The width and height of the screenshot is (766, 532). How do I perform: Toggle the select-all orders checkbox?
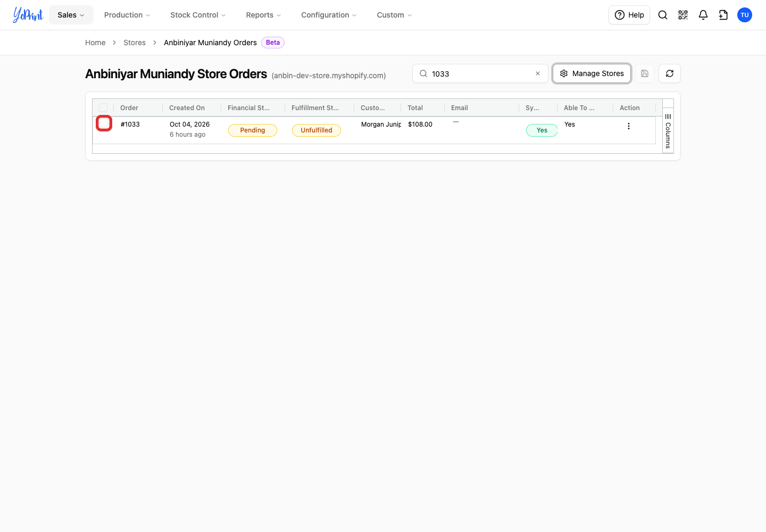coord(103,107)
